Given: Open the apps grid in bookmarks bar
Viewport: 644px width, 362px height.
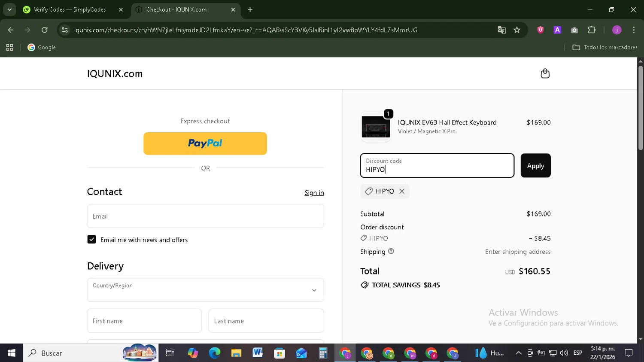Looking at the screenshot, I should pyautogui.click(x=9, y=47).
